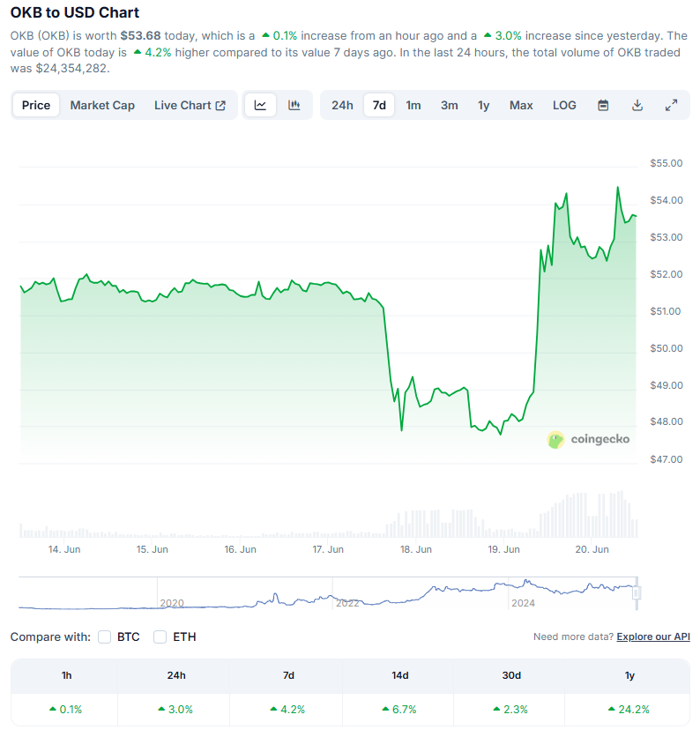Set chart range to 24h
Viewport: 700px width, 737px height.
tap(342, 105)
